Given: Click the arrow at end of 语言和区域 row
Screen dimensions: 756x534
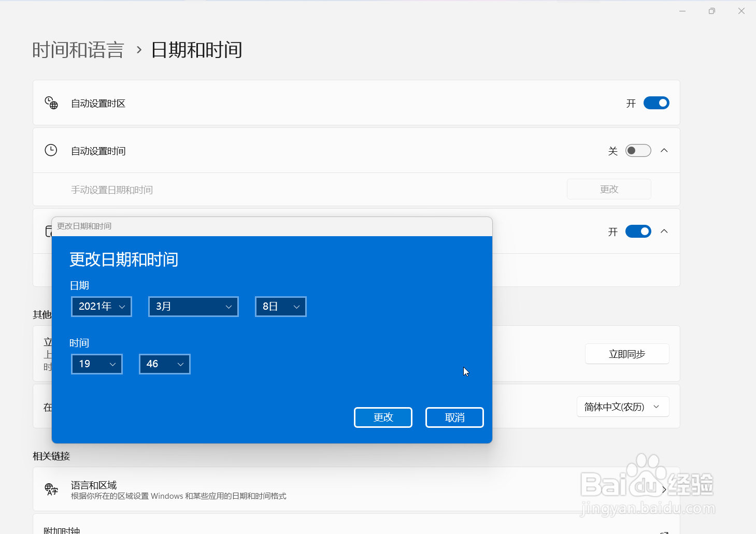Looking at the screenshot, I should click(x=664, y=488).
